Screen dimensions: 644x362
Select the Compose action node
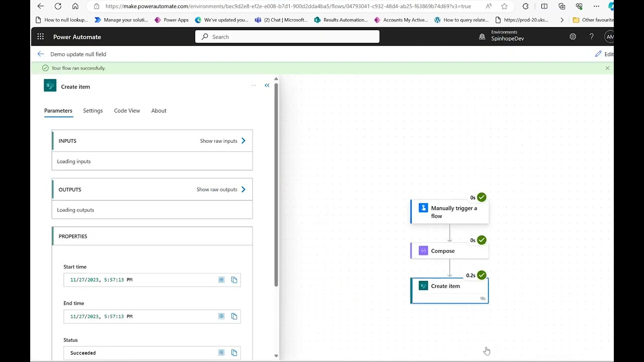click(x=449, y=251)
